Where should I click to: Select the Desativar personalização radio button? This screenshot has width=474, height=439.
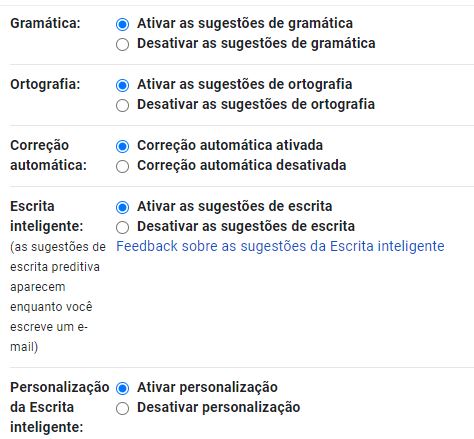pos(122,408)
